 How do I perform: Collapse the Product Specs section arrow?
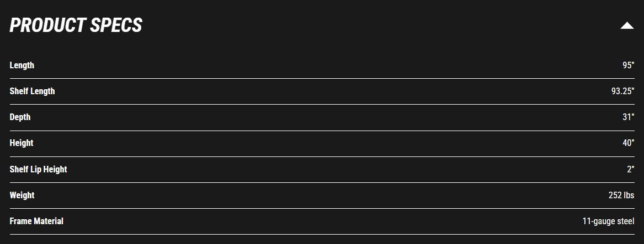tap(626, 25)
